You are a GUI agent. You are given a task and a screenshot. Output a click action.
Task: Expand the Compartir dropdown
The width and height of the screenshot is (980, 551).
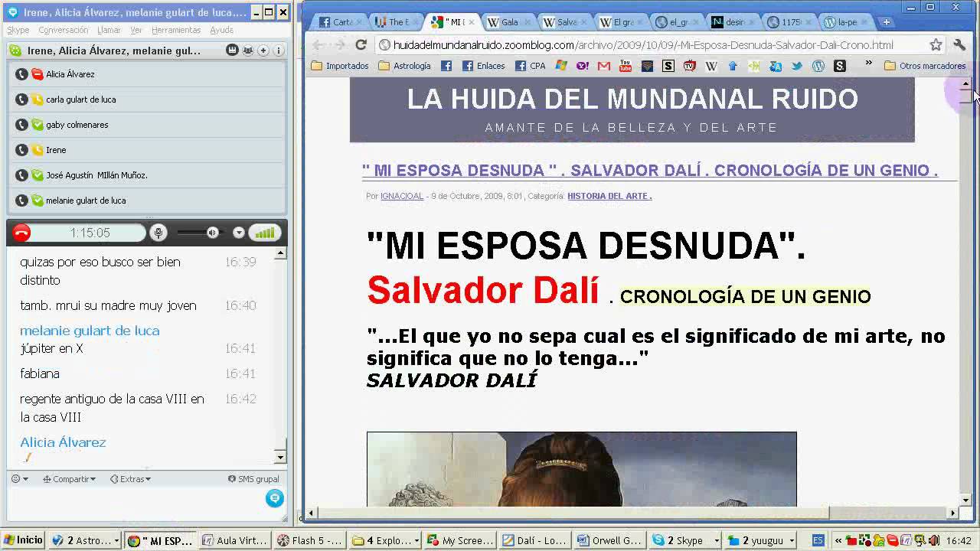69,479
